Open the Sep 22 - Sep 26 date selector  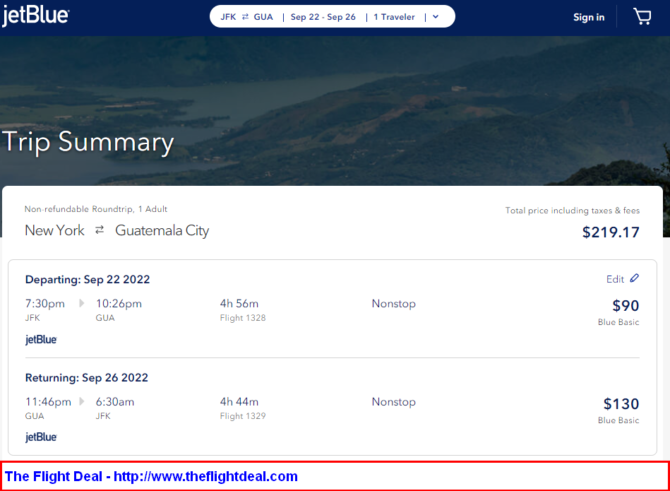click(323, 17)
